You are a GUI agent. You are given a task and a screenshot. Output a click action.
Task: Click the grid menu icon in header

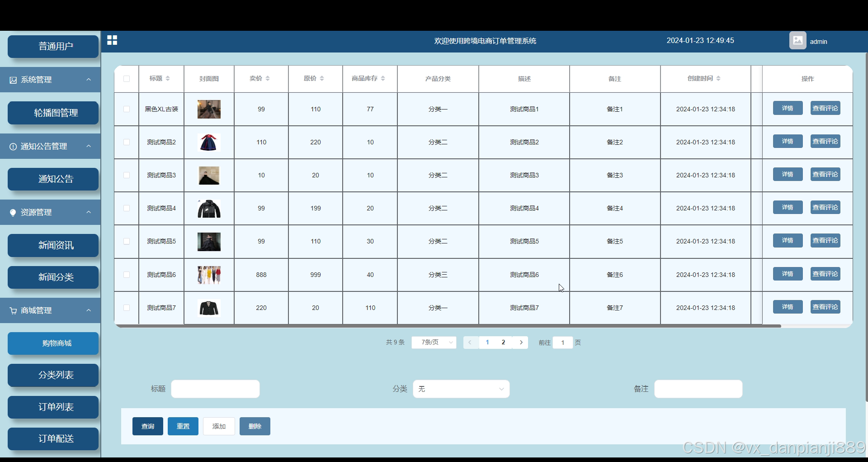(112, 40)
